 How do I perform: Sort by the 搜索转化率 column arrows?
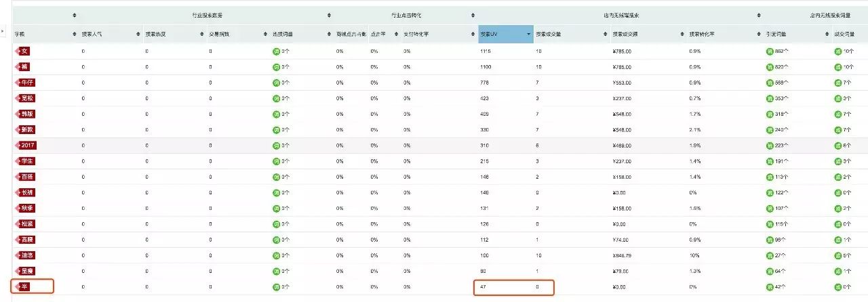[759, 34]
